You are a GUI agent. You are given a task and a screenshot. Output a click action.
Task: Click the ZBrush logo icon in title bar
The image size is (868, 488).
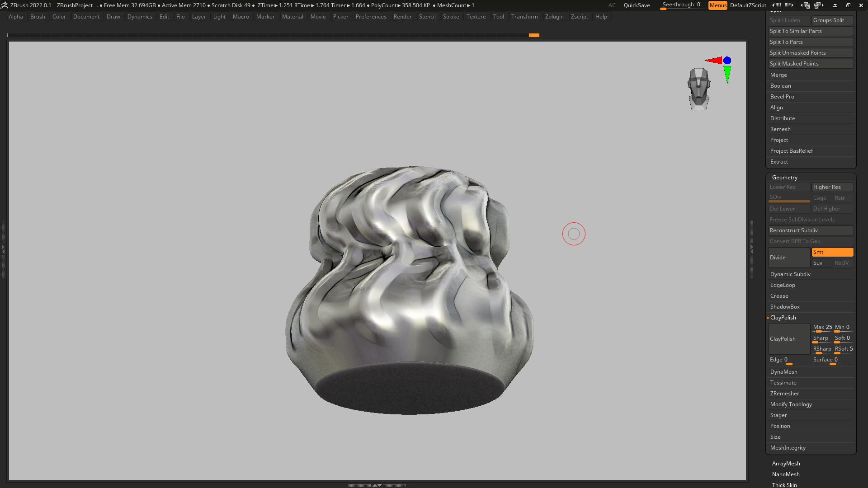tap(4, 5)
